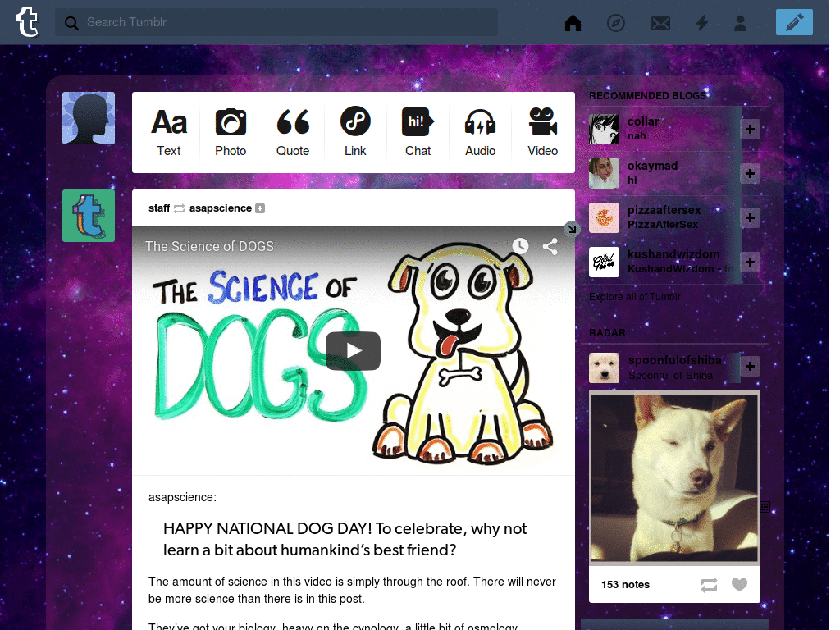Open the Shiba dog radar photo
Viewport: 840px width, 630px height.
coord(674,478)
